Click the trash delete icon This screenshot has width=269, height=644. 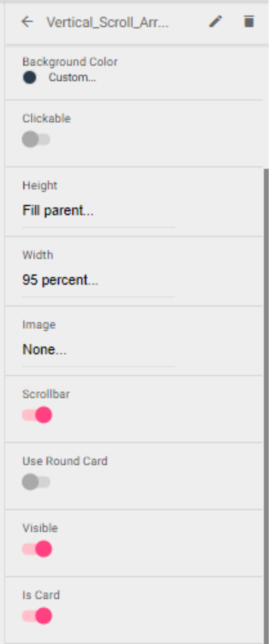pyautogui.click(x=249, y=22)
